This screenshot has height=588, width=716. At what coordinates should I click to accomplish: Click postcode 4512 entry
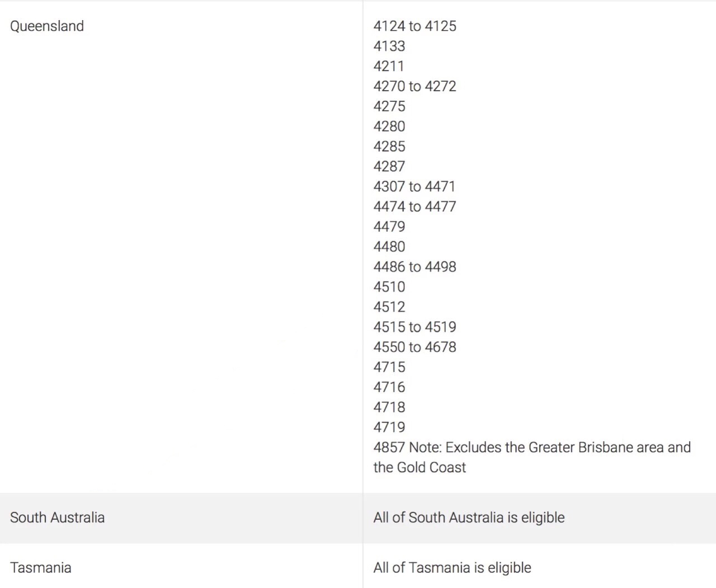pos(389,307)
